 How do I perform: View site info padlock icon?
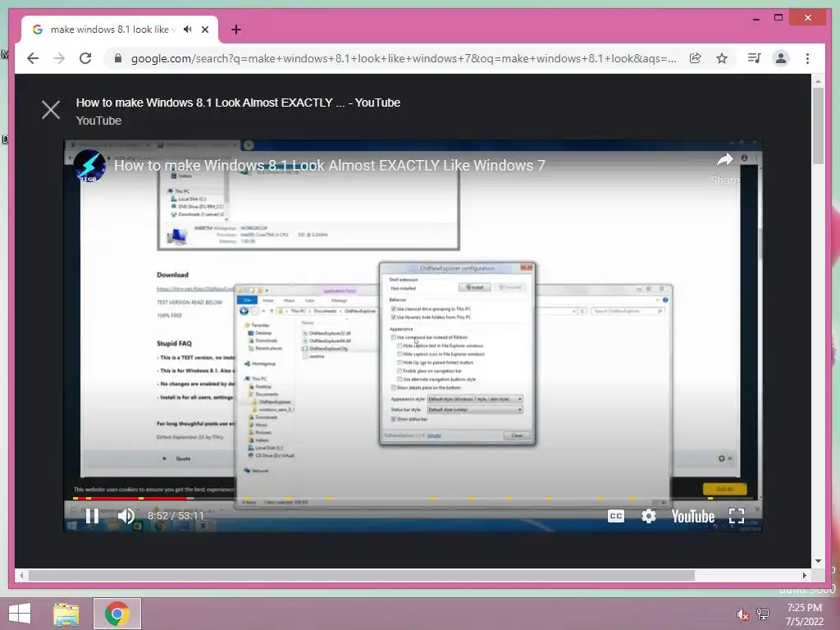pyautogui.click(x=118, y=58)
